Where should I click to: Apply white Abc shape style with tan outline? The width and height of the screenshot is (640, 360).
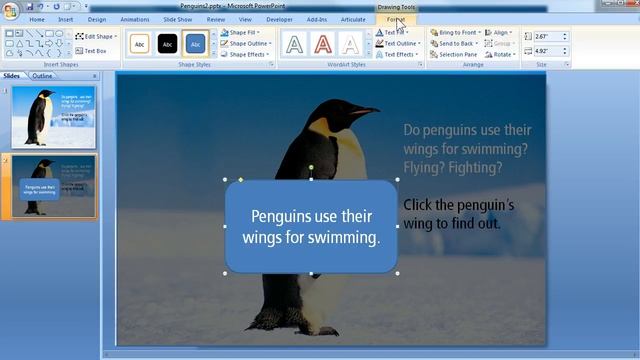click(140, 44)
